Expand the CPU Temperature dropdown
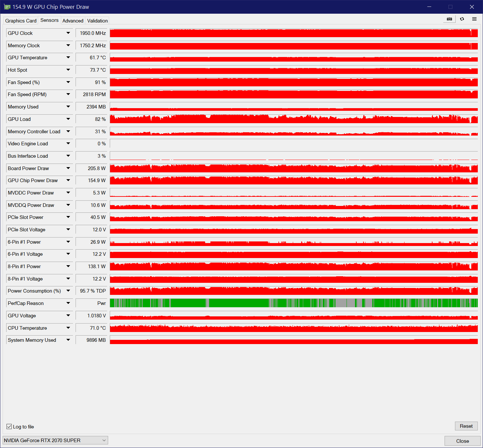 click(x=68, y=328)
